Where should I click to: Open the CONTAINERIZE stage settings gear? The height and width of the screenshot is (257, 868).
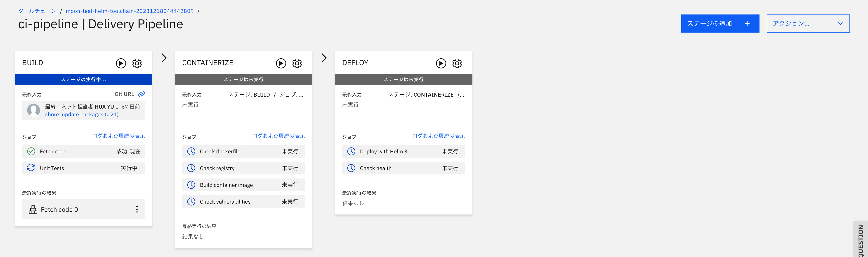pyautogui.click(x=297, y=63)
